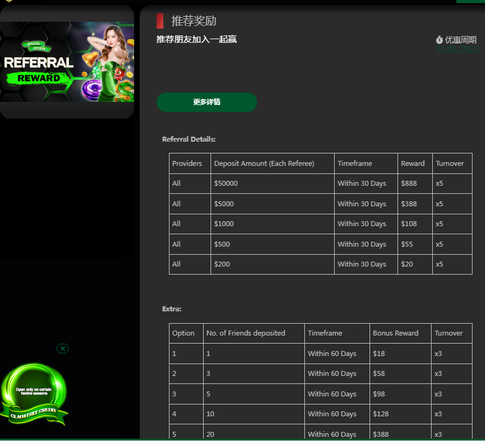Click the Extra section label

[x=172, y=309]
